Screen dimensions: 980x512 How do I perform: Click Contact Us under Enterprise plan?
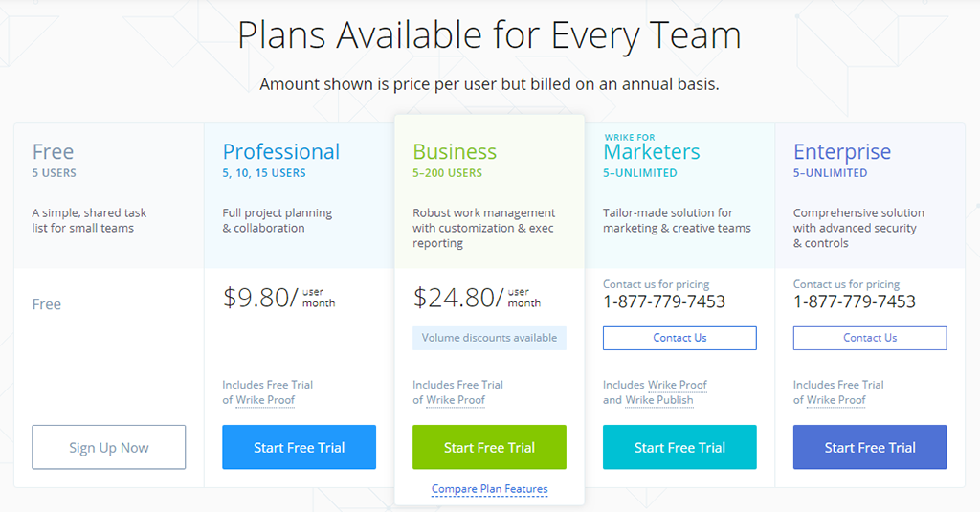coord(870,338)
